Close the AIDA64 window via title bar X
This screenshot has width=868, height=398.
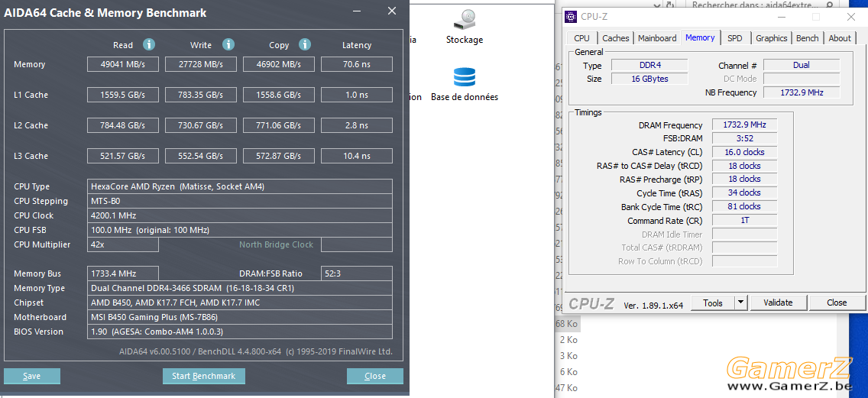391,11
